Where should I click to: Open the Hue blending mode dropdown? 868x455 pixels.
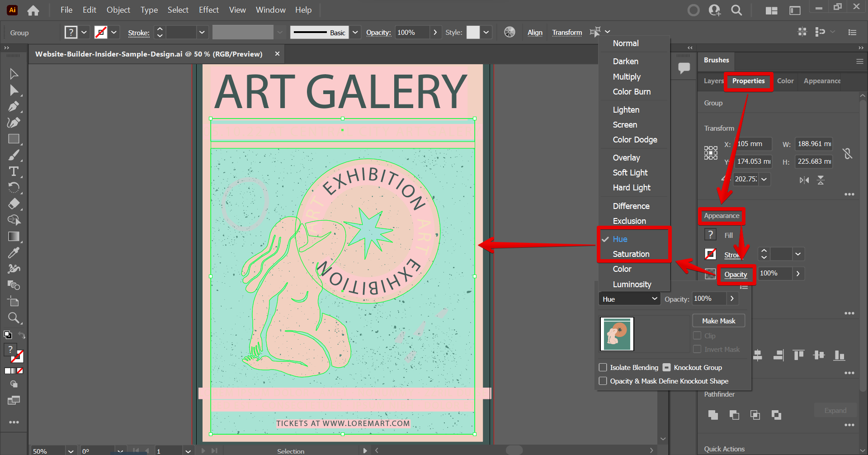[629, 299]
